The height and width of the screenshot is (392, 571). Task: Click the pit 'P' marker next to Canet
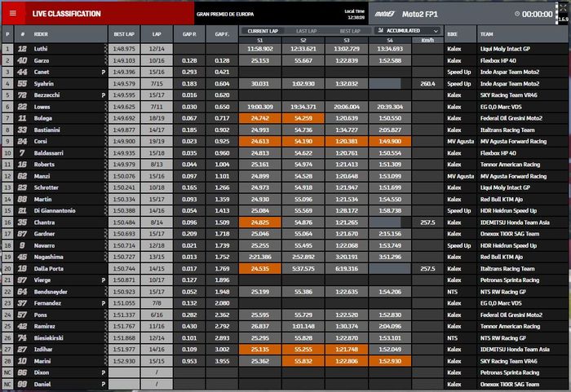pyautogui.click(x=104, y=72)
